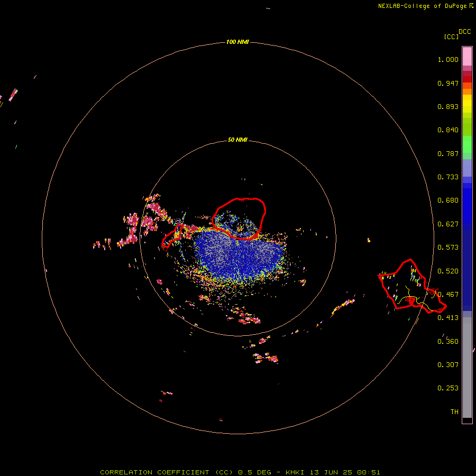The image size is (476, 476).
Task: Click the 0.733 color scale value
Action: click(448, 177)
